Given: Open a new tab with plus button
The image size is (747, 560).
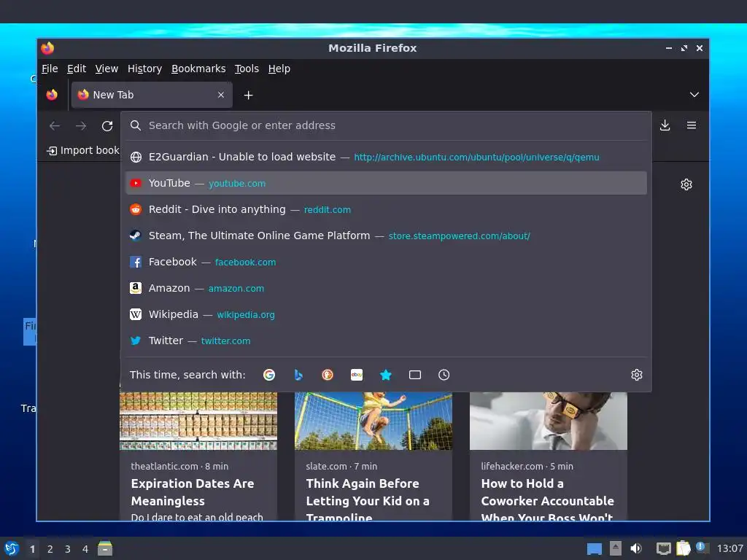Looking at the screenshot, I should pos(248,96).
